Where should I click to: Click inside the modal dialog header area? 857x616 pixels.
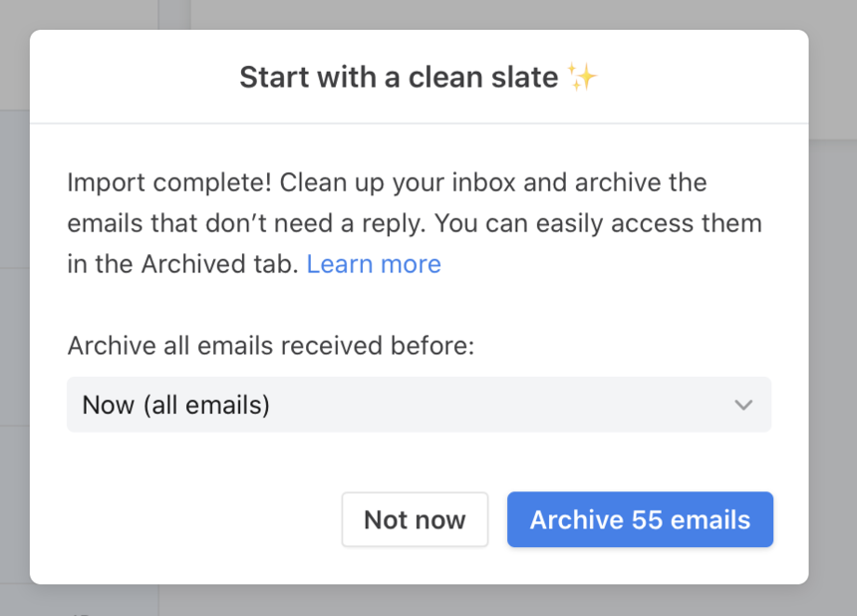(419, 77)
